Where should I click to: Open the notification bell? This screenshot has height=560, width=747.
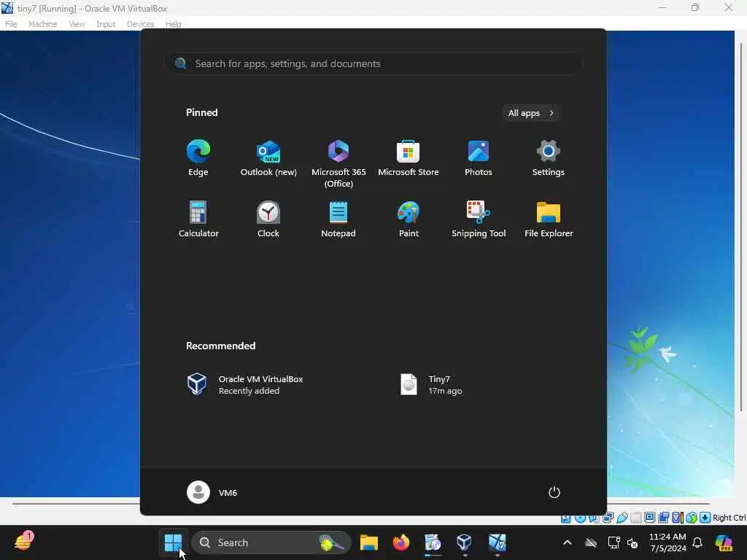(x=697, y=542)
